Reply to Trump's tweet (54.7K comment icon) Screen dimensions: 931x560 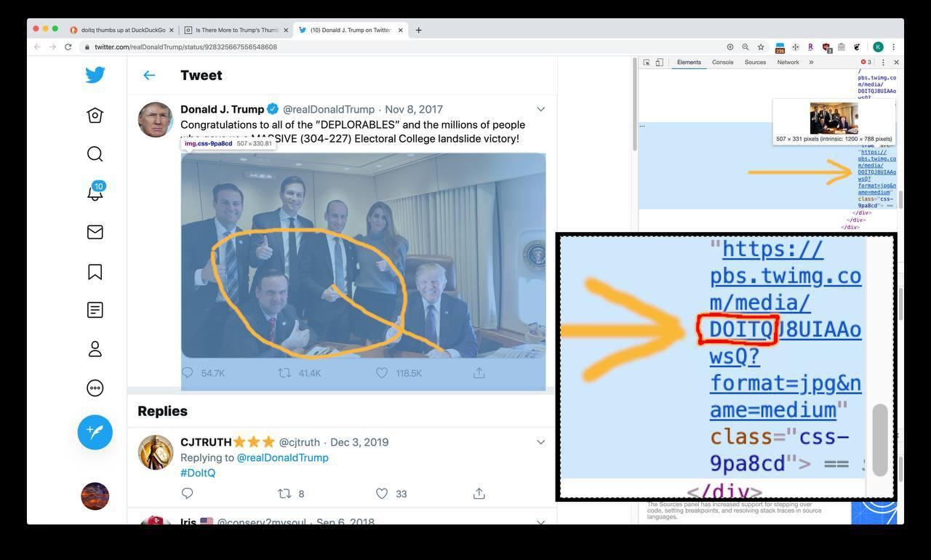tap(188, 373)
